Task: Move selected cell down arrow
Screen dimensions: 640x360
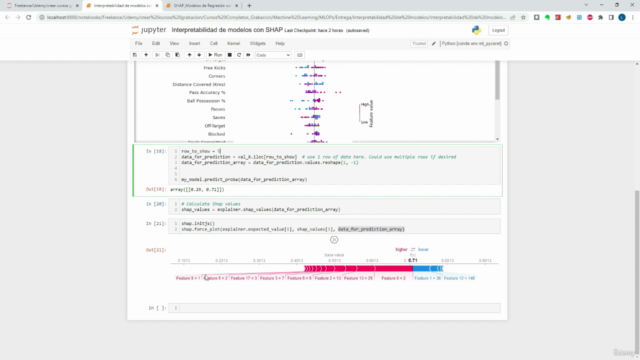Action: 199,55
